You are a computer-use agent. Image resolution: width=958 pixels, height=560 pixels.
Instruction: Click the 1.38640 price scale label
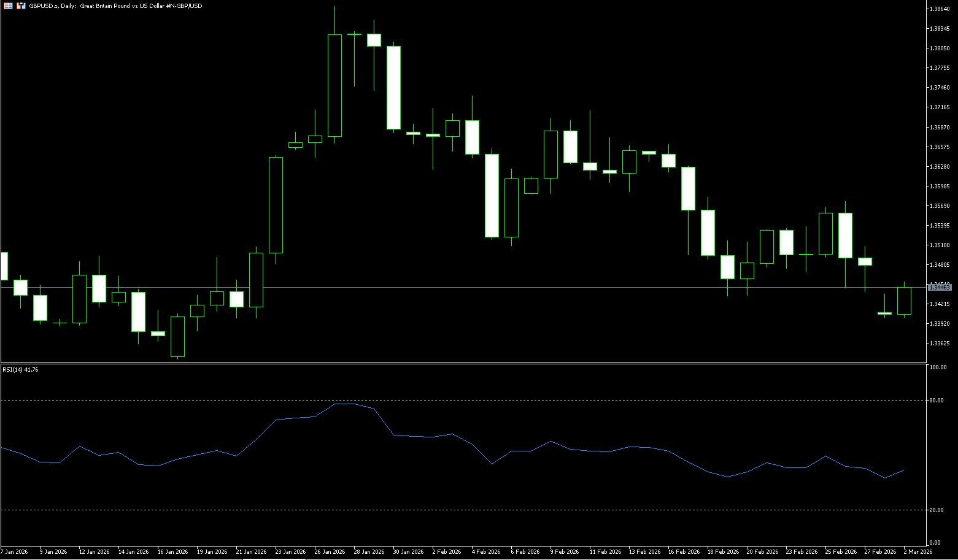(940, 9)
